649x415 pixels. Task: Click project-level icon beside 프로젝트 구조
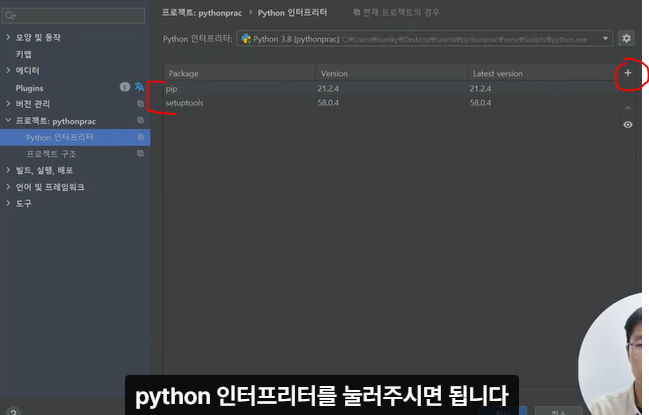click(140, 154)
